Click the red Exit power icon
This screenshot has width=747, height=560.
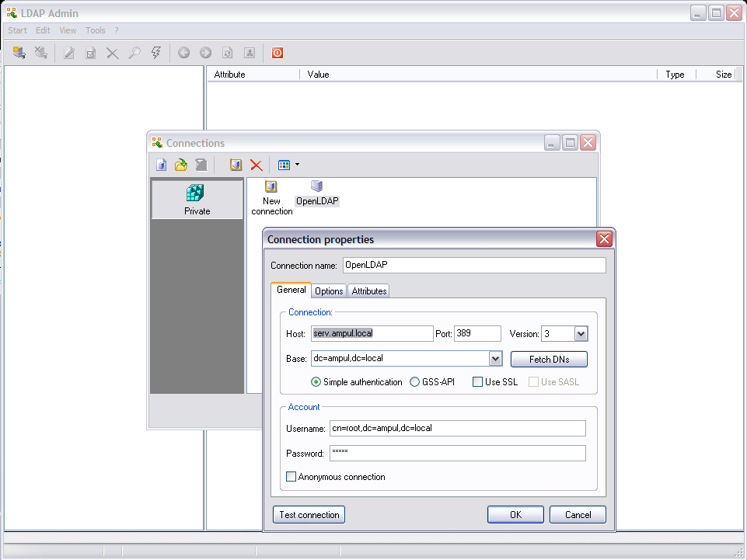pos(277,53)
